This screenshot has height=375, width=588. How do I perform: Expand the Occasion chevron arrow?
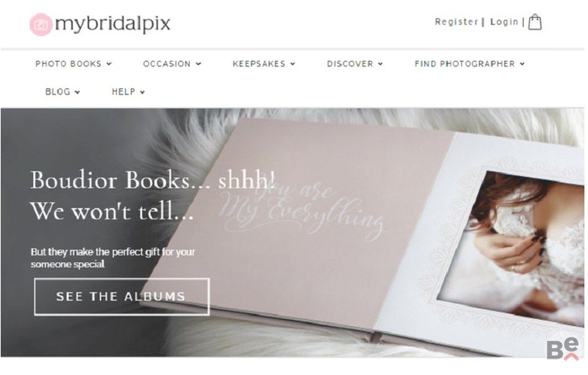coord(198,64)
